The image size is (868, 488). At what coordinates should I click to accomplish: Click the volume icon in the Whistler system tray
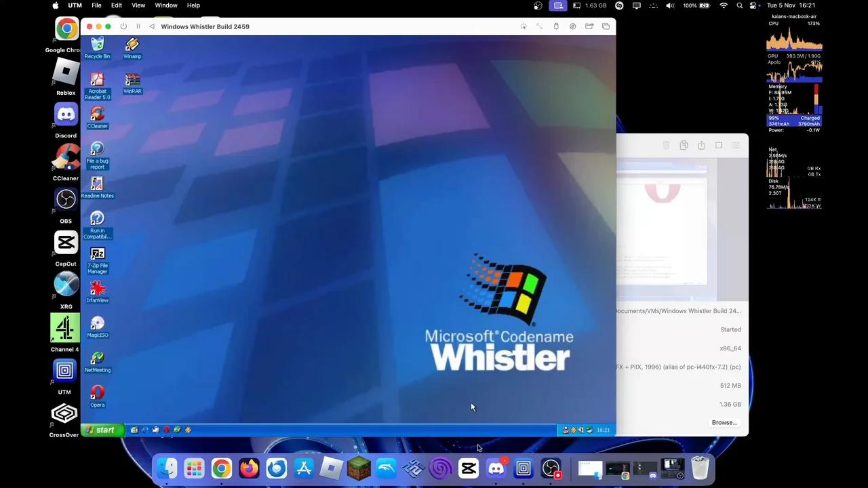pyautogui.click(x=580, y=429)
